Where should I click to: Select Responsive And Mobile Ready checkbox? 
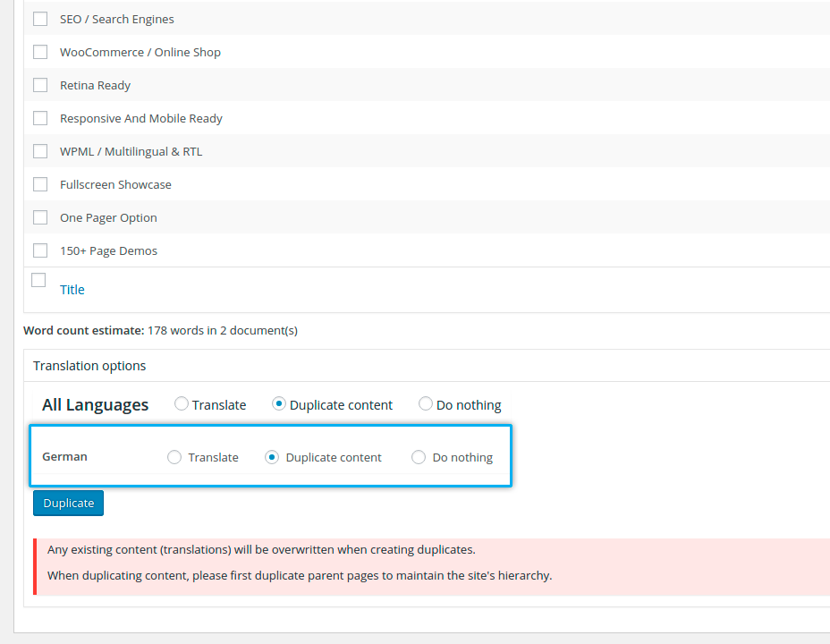coord(40,118)
